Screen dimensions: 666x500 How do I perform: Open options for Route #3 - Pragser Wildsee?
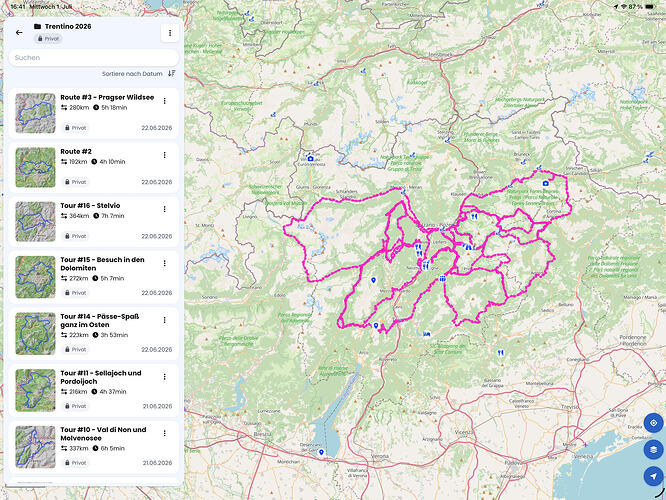pos(164,101)
